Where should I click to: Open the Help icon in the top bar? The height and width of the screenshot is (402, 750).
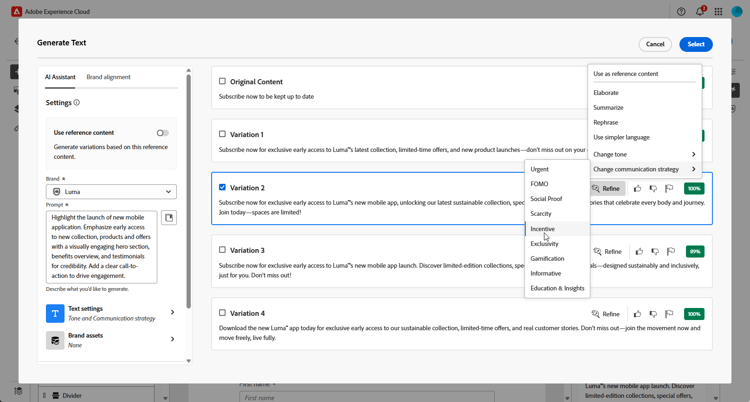click(x=681, y=11)
